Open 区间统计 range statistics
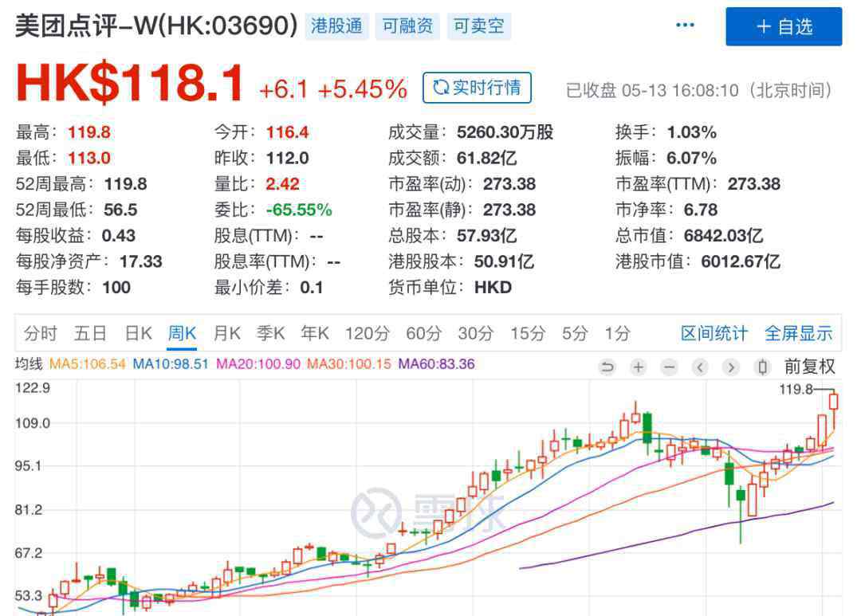 [714, 333]
